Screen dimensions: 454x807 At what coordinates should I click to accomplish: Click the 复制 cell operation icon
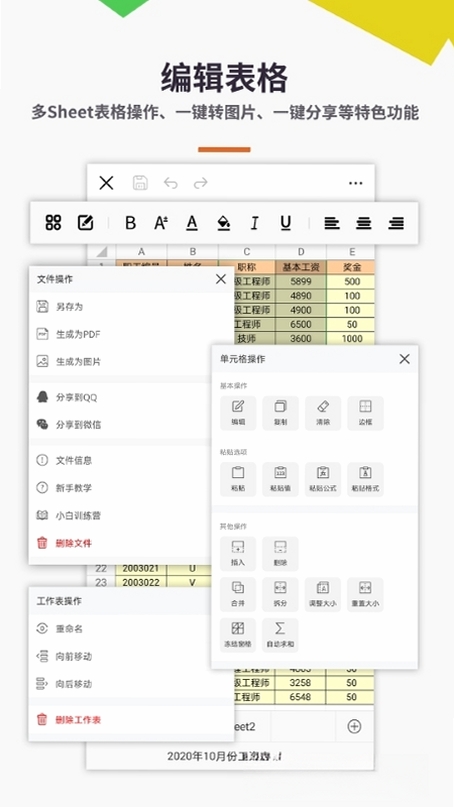tap(281, 413)
